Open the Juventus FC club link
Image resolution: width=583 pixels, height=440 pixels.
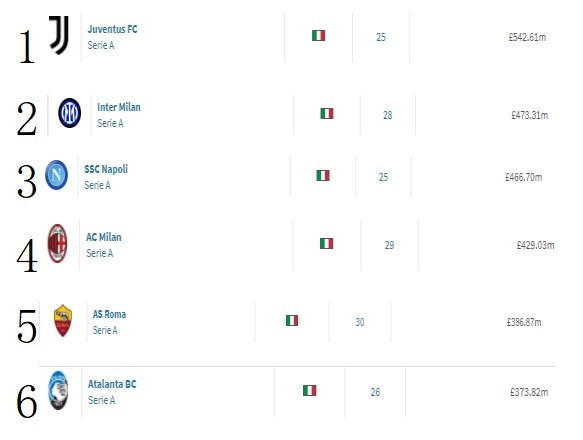coord(112,29)
